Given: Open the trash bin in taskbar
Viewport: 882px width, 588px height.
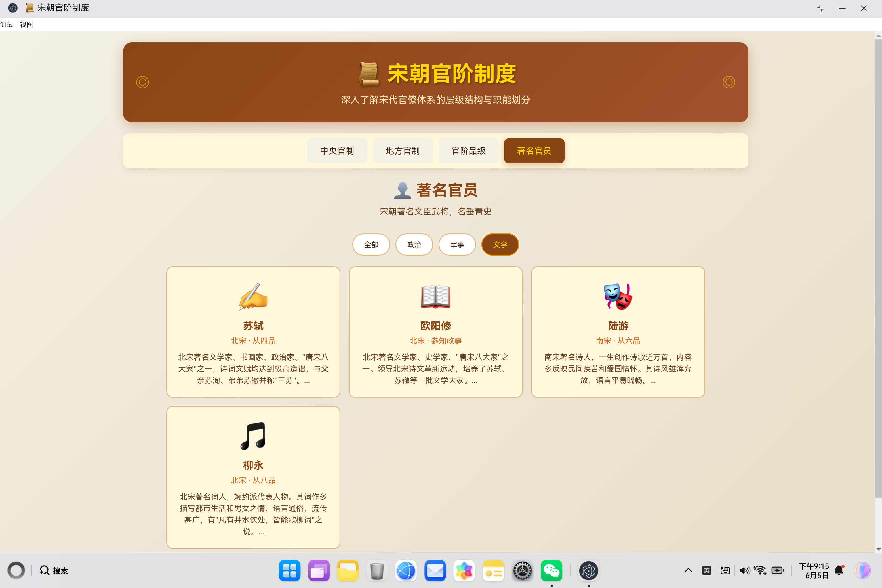Looking at the screenshot, I should (377, 571).
